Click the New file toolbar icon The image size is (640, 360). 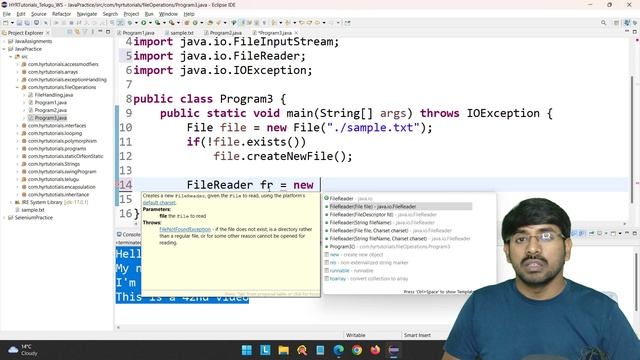pyautogui.click(x=6, y=23)
